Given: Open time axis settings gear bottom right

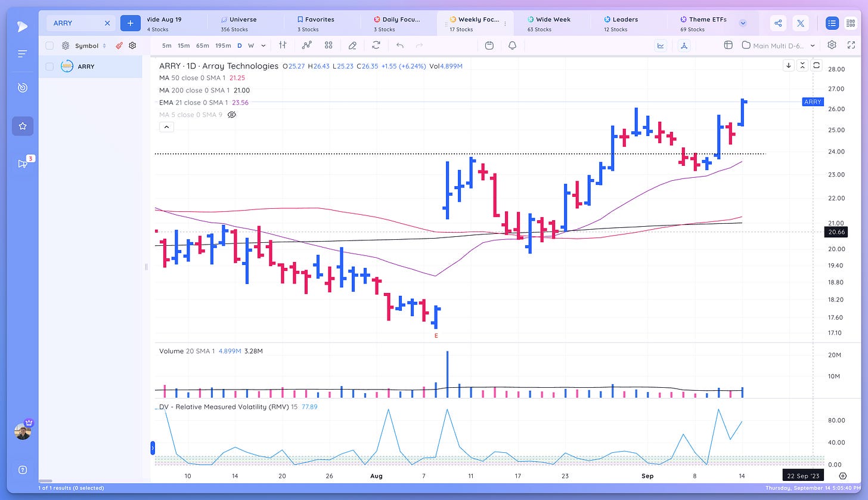Looking at the screenshot, I should 842,476.
